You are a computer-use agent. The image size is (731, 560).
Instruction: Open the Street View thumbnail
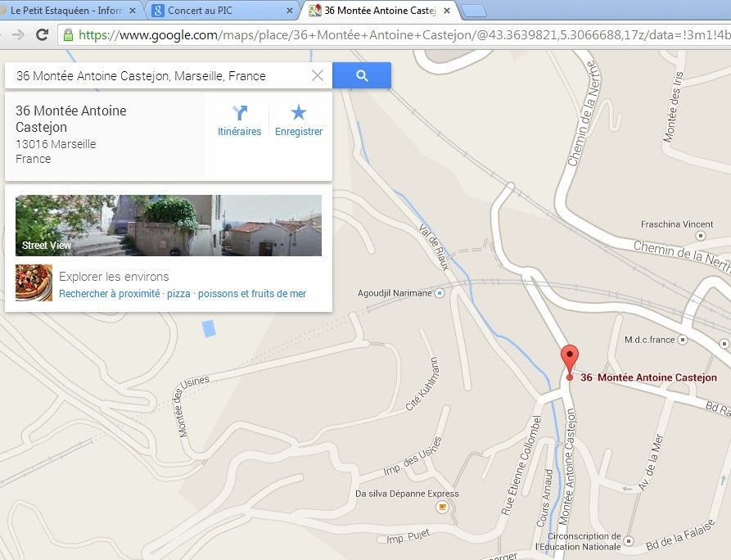pos(169,225)
